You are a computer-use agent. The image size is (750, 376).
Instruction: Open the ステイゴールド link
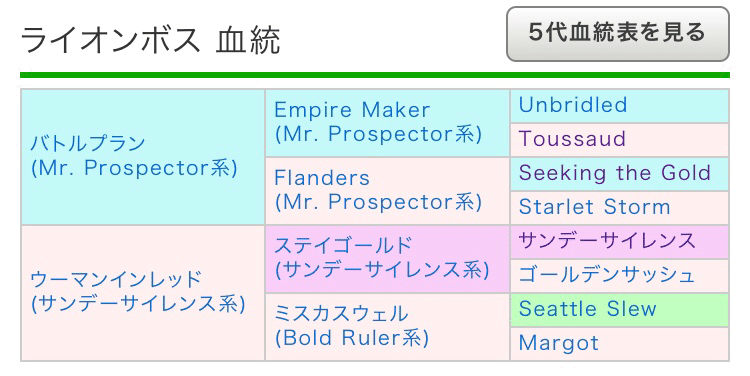tap(343, 245)
